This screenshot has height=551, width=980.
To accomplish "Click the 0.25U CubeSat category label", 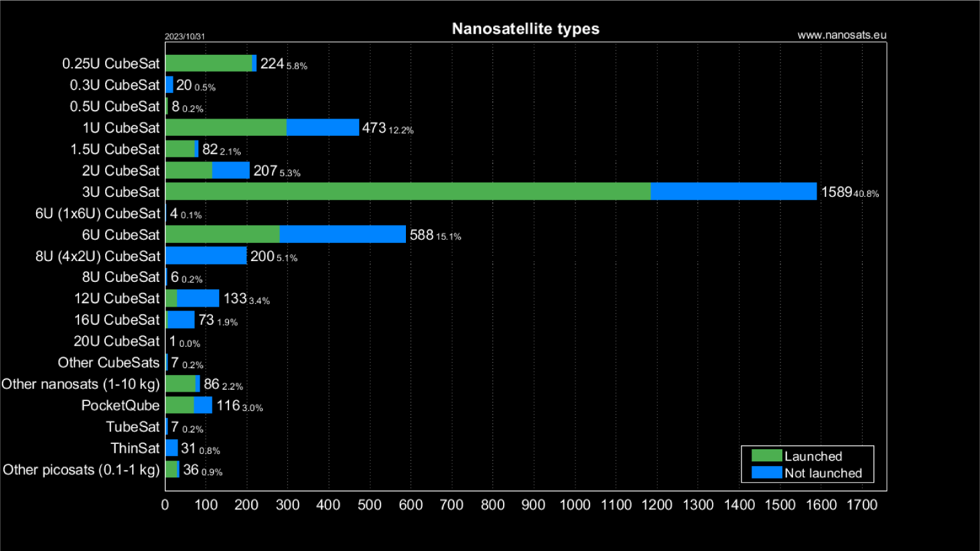I will 111,64.
